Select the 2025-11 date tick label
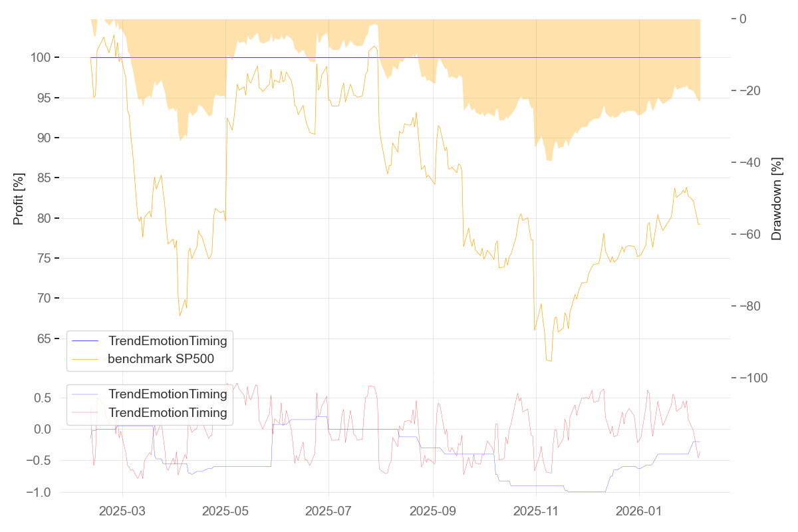The image size is (798, 532). pyautogui.click(x=536, y=511)
